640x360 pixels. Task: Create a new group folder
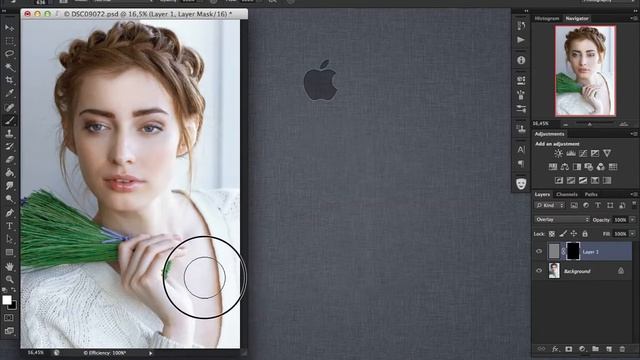[x=596, y=349]
